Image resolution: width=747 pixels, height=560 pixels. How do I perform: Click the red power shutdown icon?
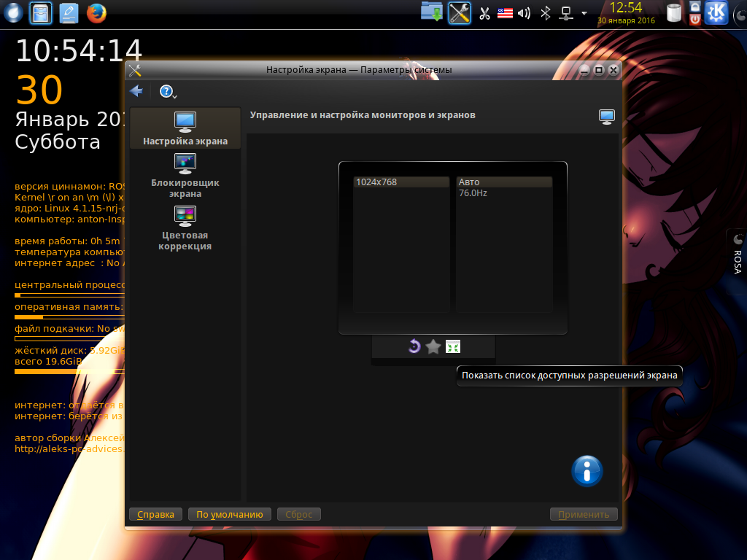tap(695, 20)
